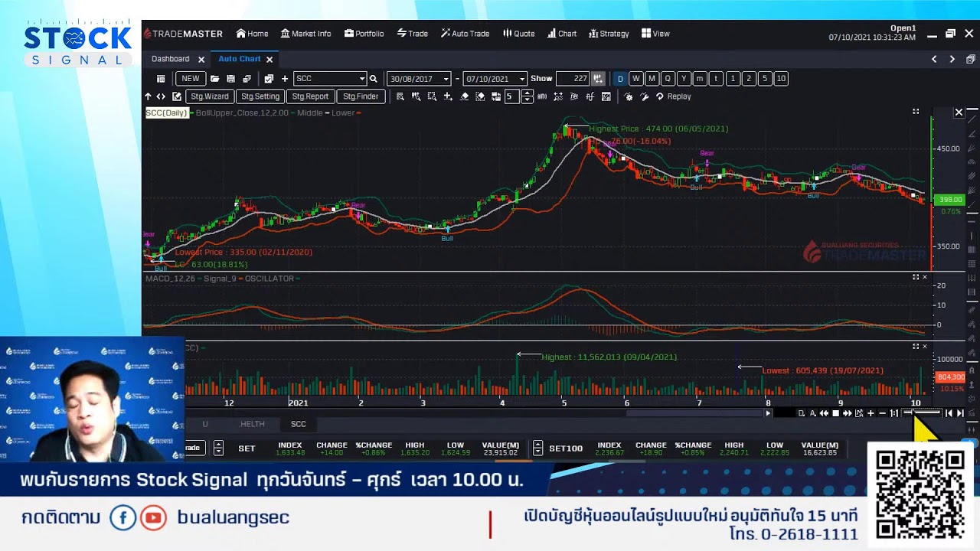Click the eraser drawing tool icon
This screenshot has width=980, height=551.
click(464, 96)
